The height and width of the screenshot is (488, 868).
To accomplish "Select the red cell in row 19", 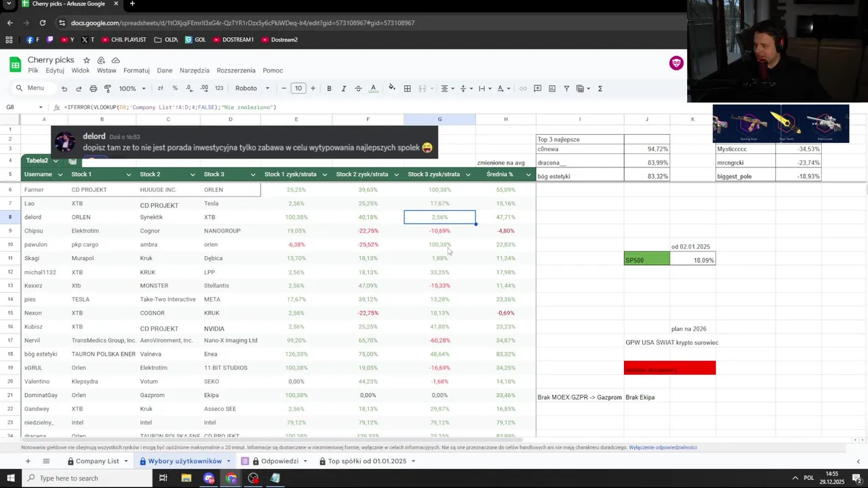I will tap(669, 367).
